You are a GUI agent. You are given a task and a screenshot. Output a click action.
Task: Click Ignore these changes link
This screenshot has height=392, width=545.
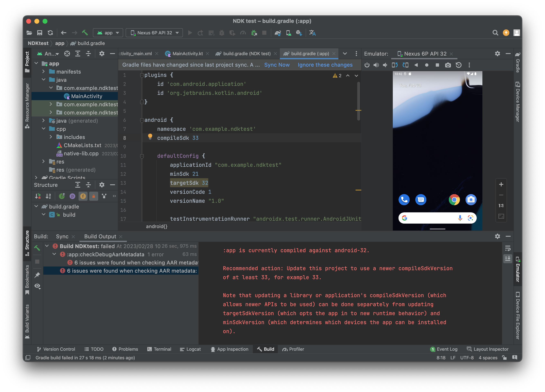(x=325, y=65)
